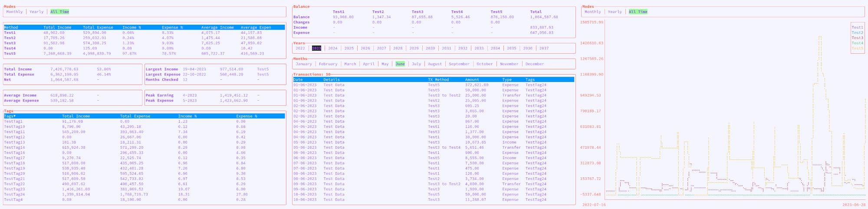Click the Test5 balance 876,150.00

[x=502, y=17]
